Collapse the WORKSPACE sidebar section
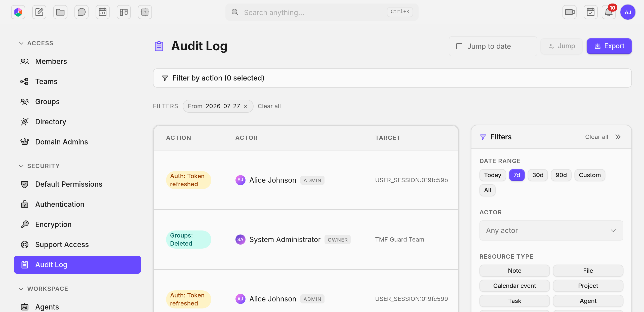Viewport: 644px width, 312px height. click(43, 289)
